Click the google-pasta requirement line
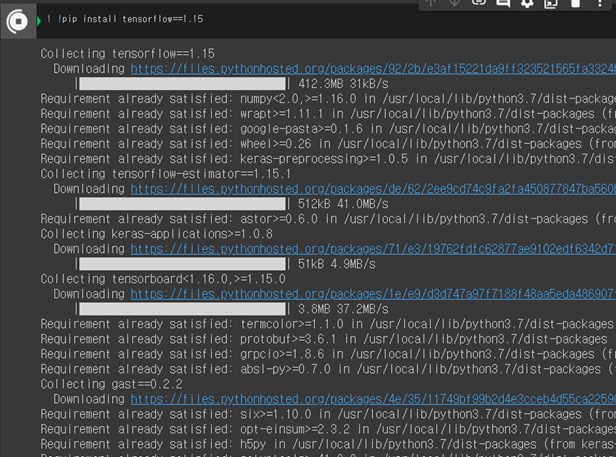This screenshot has width=616, height=457. [x=328, y=129]
